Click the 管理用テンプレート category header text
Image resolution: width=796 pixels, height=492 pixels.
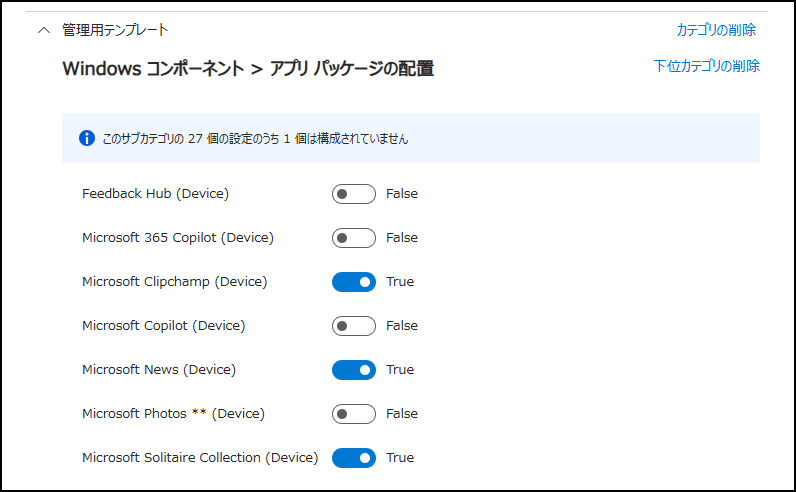click(115, 30)
